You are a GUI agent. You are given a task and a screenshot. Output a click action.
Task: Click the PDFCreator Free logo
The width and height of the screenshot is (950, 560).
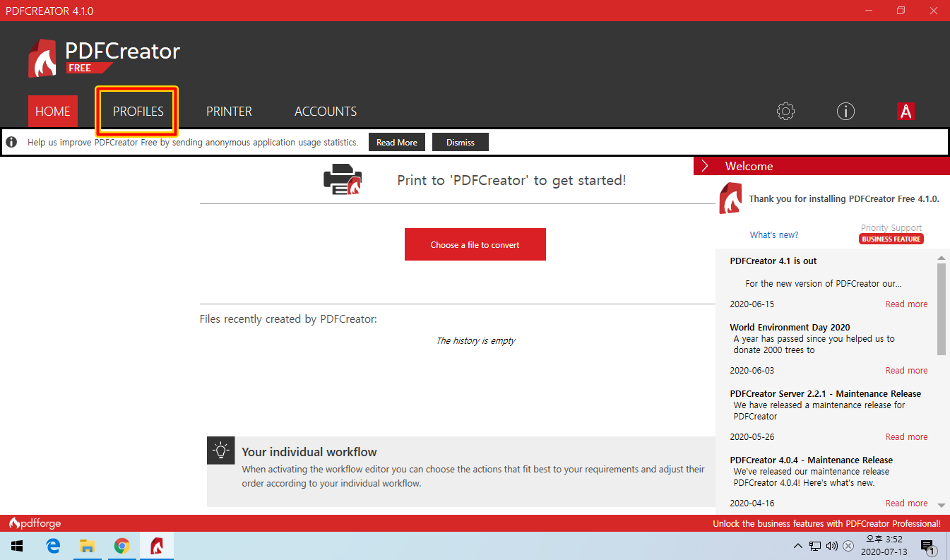[105, 58]
